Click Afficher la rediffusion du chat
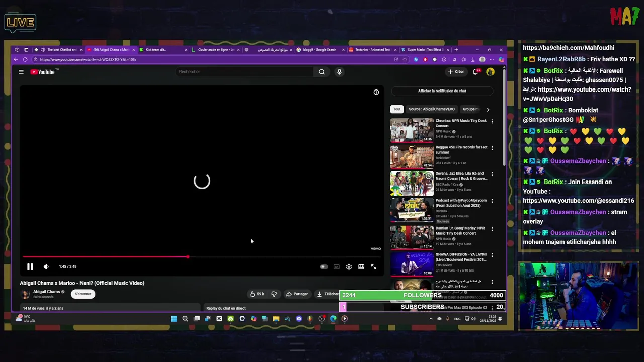The image size is (644, 362). point(442,91)
